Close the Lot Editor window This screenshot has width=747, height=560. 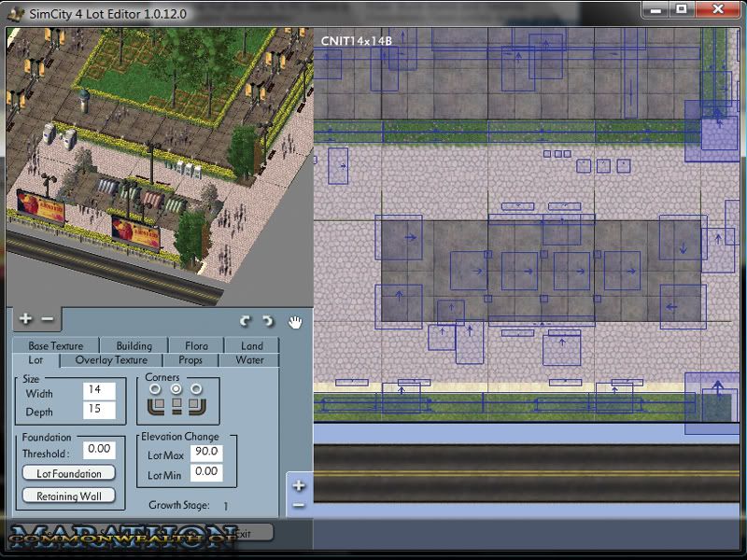(x=717, y=9)
